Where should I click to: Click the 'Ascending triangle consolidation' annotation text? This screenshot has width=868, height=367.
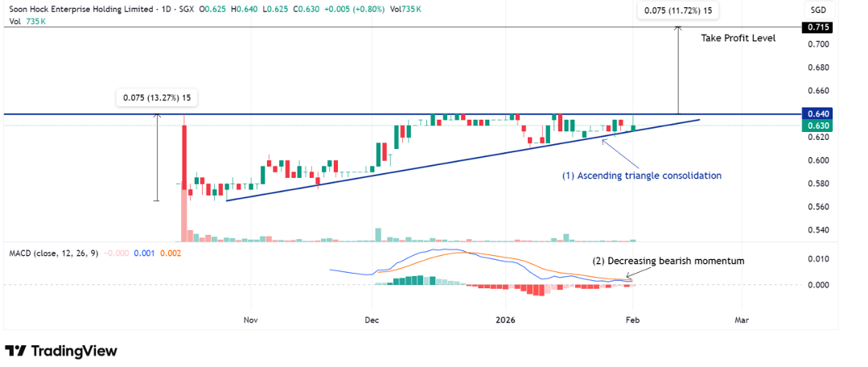tap(641, 175)
